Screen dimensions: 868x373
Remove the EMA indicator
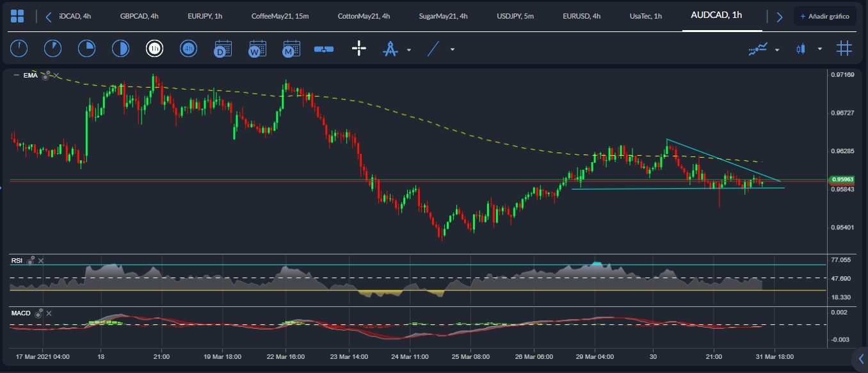pyautogui.click(x=56, y=76)
